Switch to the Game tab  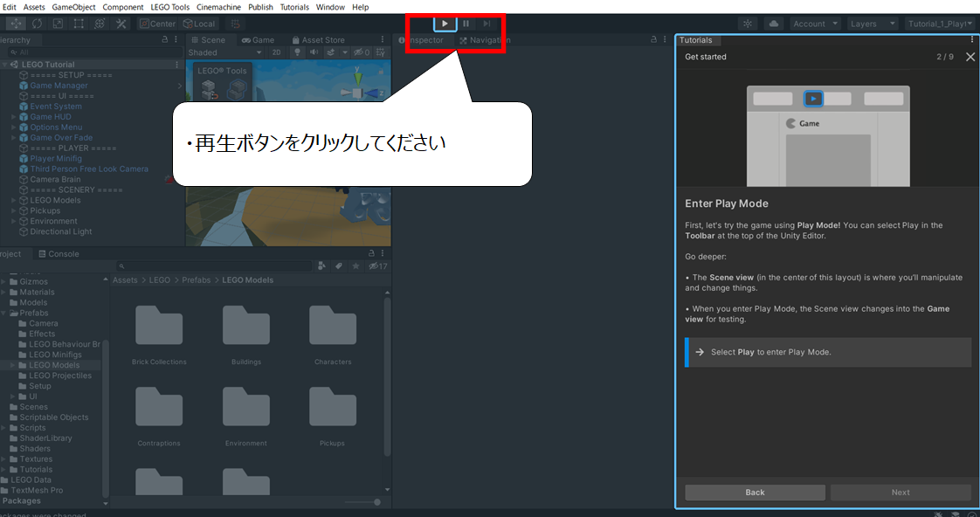point(259,39)
